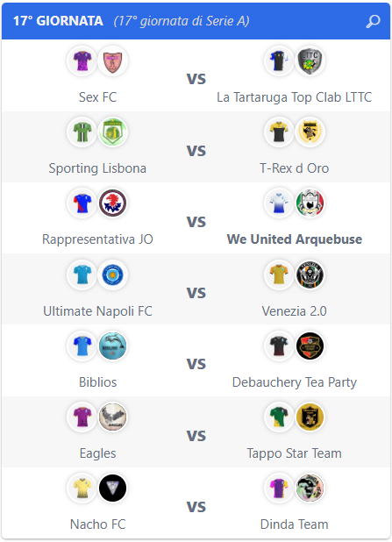
Task: Open Venezia 2.0 black round crest
Action: tap(310, 275)
